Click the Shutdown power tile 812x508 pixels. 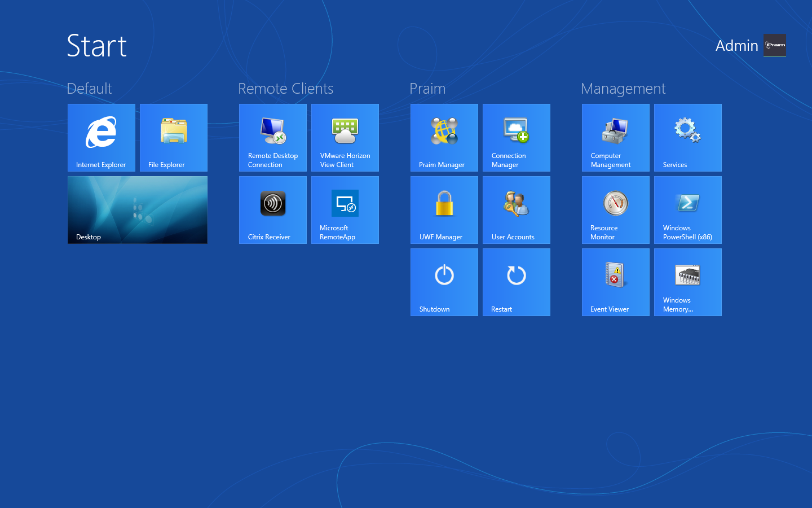(444, 282)
